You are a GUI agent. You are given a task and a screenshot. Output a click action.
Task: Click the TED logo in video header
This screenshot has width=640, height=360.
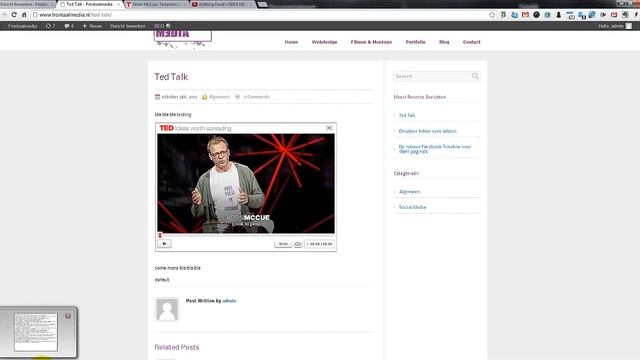click(x=167, y=128)
